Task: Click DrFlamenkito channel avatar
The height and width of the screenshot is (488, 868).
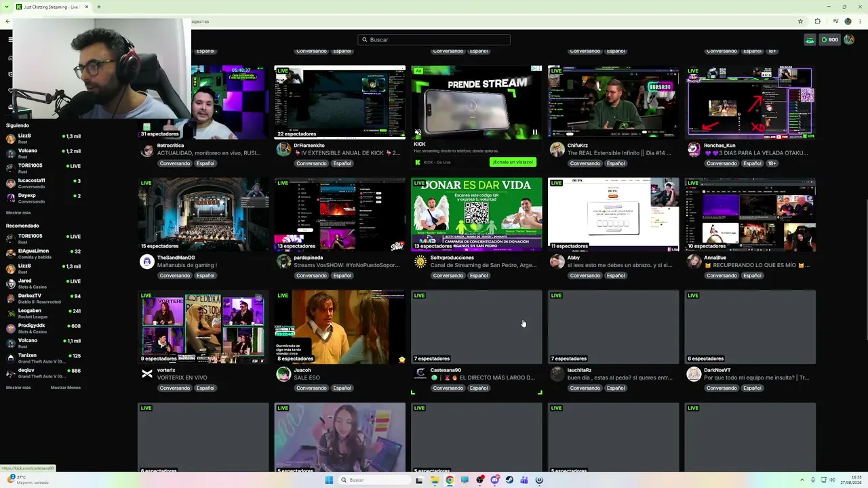Action: click(283, 150)
